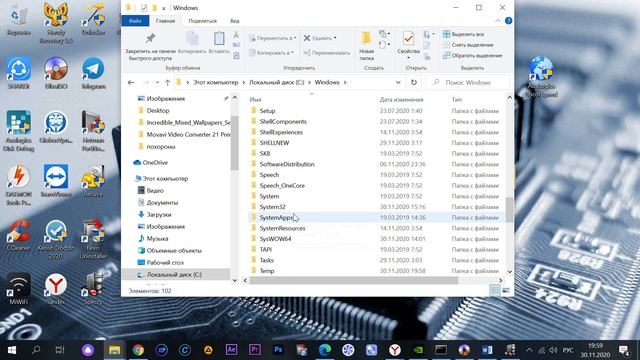This screenshot has height=360, width=640.
Task: Click the file list horizontal scrollbar
Action: pos(353,280)
